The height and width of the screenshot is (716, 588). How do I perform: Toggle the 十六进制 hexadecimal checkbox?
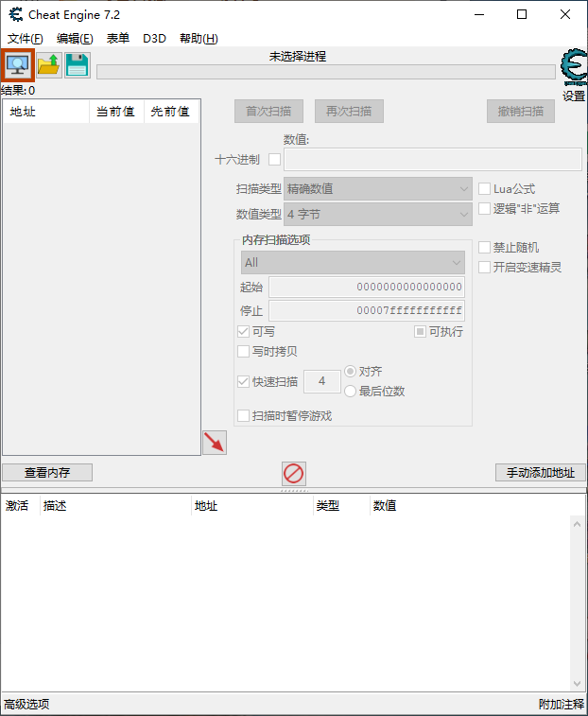(275, 159)
